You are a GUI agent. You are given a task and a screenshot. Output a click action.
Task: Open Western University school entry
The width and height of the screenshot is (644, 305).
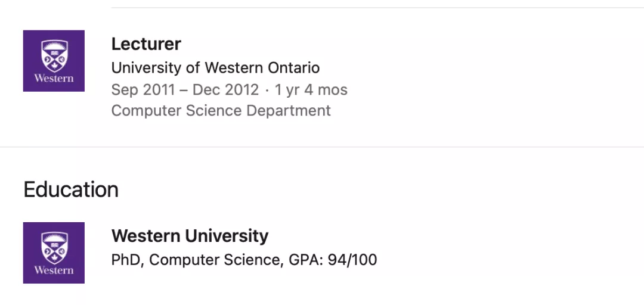point(190,236)
